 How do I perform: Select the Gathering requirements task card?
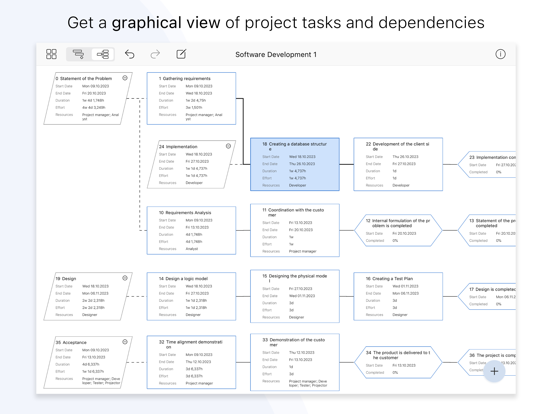(x=191, y=99)
